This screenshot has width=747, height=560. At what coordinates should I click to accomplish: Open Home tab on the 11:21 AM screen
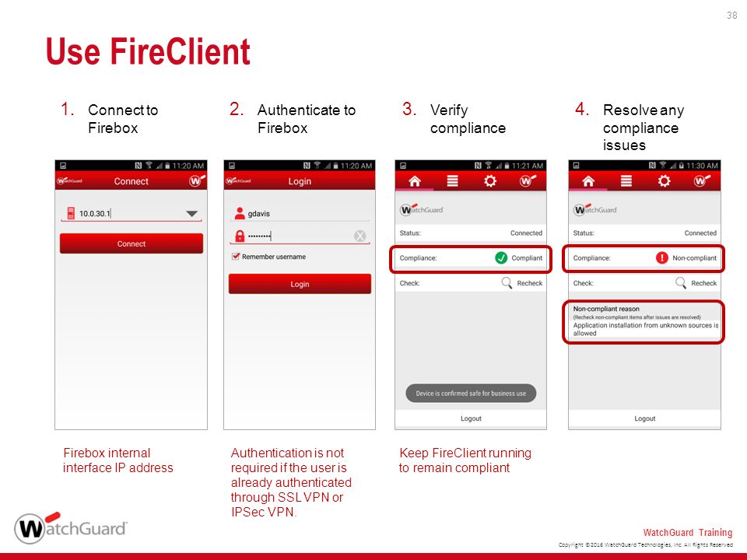click(x=415, y=181)
